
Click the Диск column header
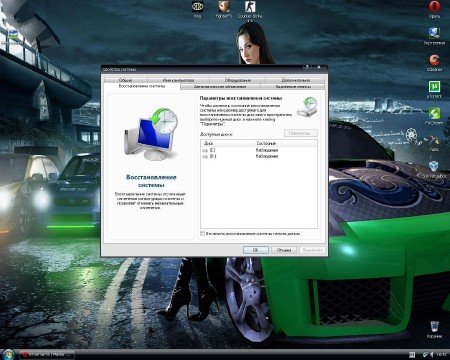pyautogui.click(x=227, y=143)
